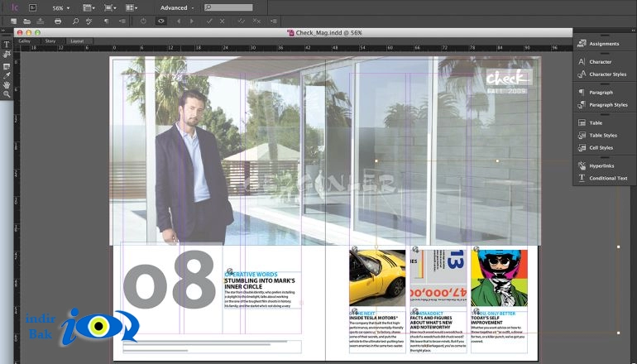The width and height of the screenshot is (637, 364).
Task: Open the Advanced workspace switcher
Action: (177, 7)
